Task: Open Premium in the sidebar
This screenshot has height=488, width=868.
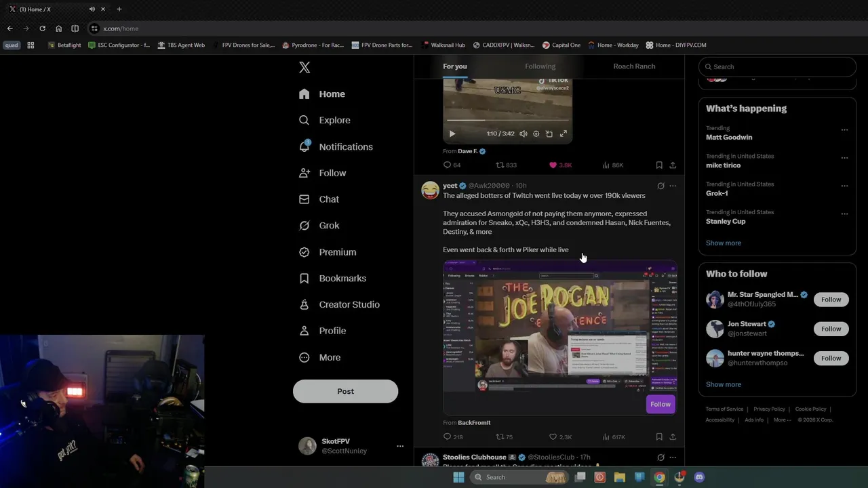Action: point(328,252)
